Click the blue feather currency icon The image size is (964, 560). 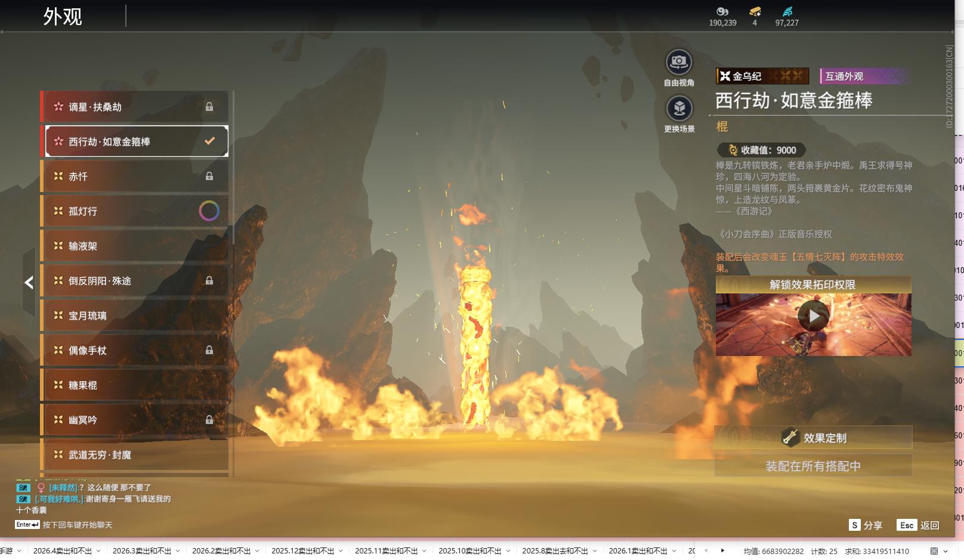click(787, 11)
